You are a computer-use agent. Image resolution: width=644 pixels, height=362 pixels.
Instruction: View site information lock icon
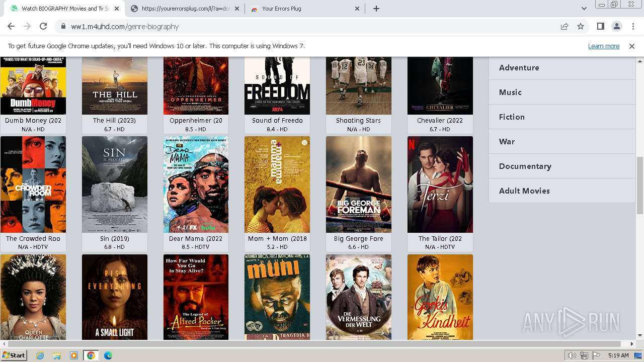[63, 27]
